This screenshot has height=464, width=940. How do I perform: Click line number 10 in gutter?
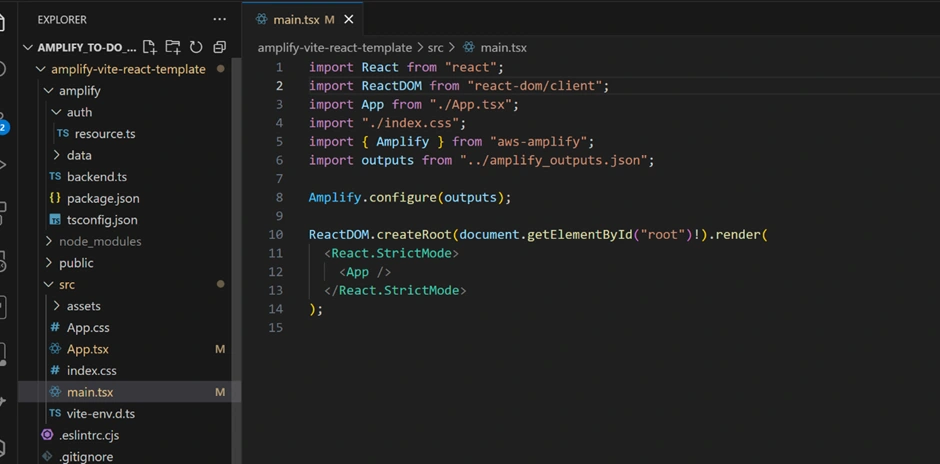[276, 234]
